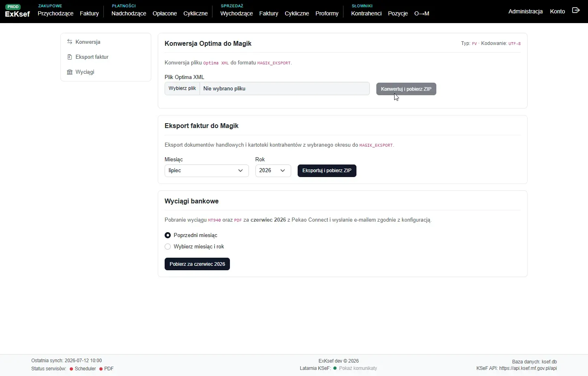
Task: Click the red Scheduler status dot
Action: point(71,369)
